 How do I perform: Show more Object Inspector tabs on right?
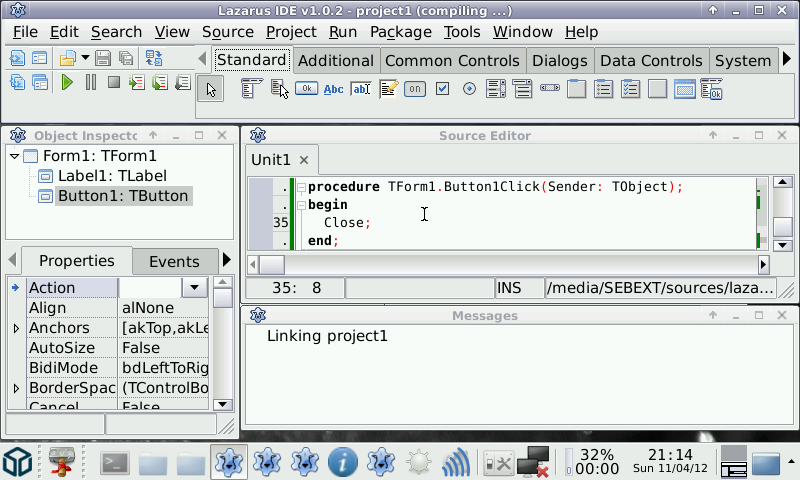pos(227,260)
